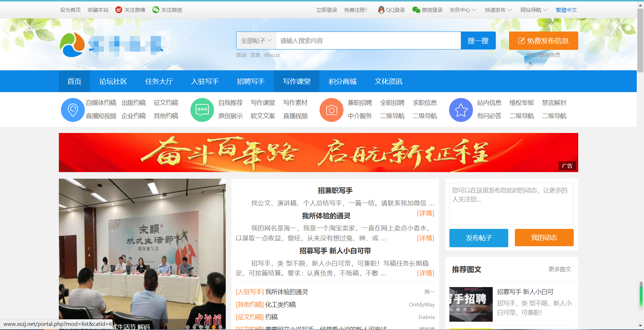Open the 全部帖子 search scope dropdown
This screenshot has height=330, width=644.
tap(256, 41)
